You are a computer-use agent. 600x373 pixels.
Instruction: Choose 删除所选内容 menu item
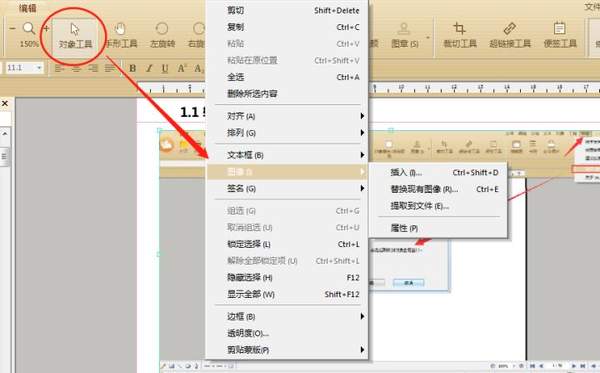click(287, 94)
